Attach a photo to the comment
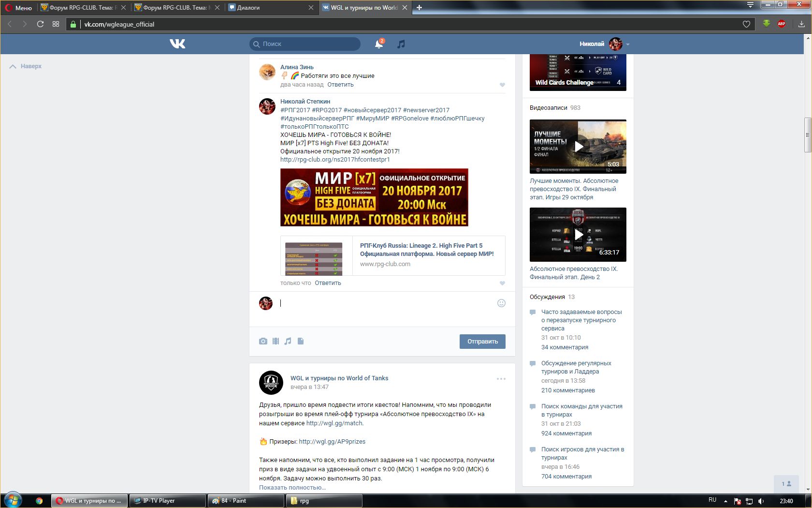This screenshot has height=508, width=812. (263, 341)
